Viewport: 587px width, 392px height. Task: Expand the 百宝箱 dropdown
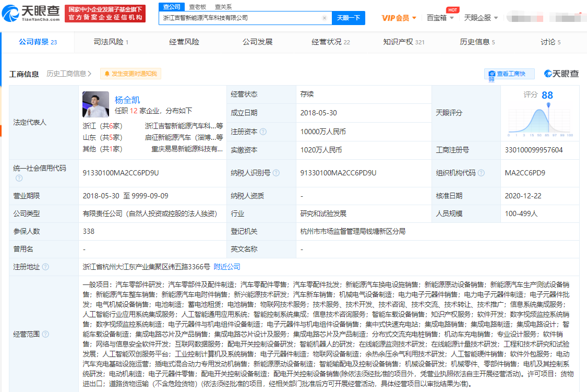click(x=452, y=18)
